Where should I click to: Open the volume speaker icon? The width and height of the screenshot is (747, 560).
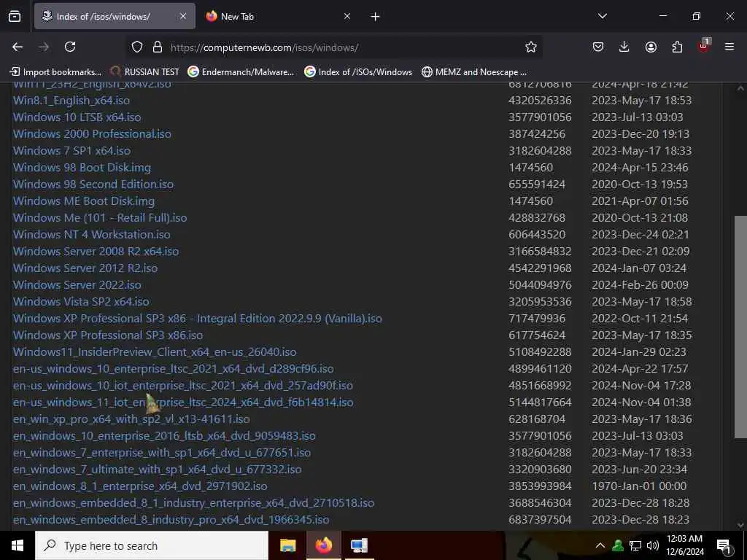click(x=653, y=545)
